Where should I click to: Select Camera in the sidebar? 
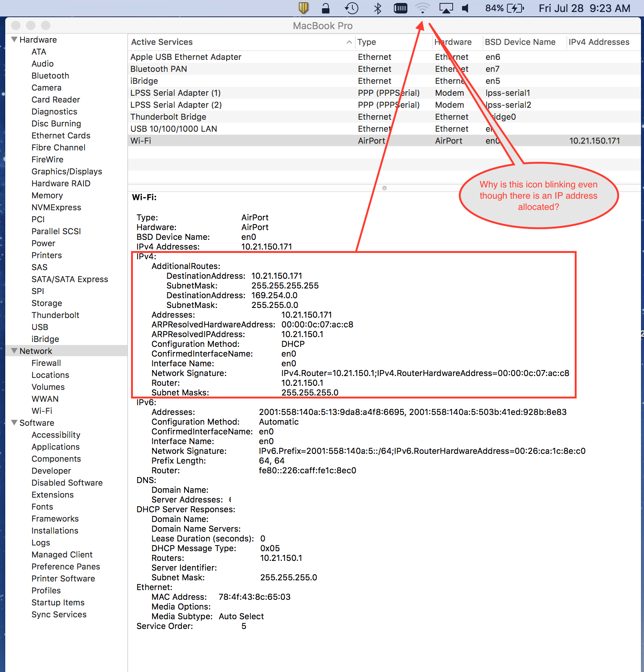[x=46, y=88]
